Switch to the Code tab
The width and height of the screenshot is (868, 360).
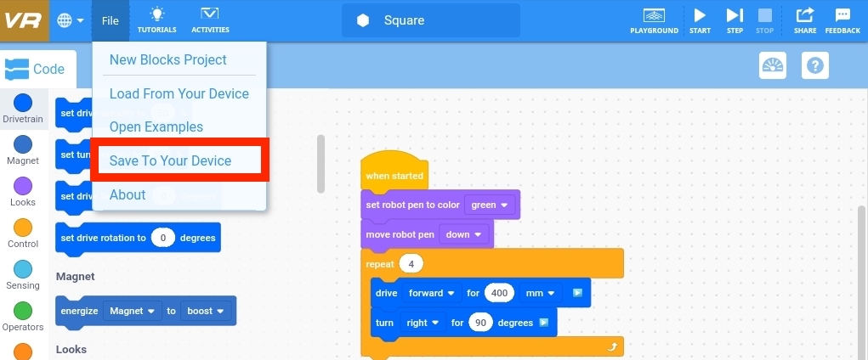(37, 69)
